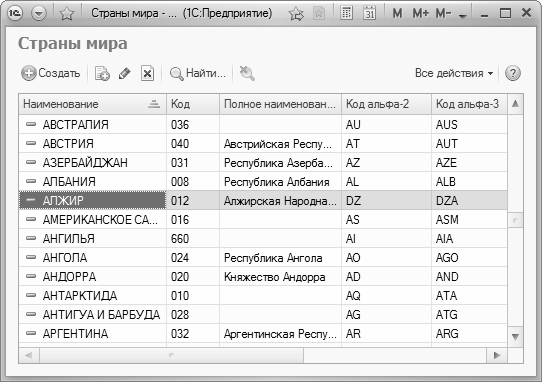Select the АЛБАНИЯ row
Viewport: 542px width, 382px height.
pyautogui.click(x=263, y=181)
